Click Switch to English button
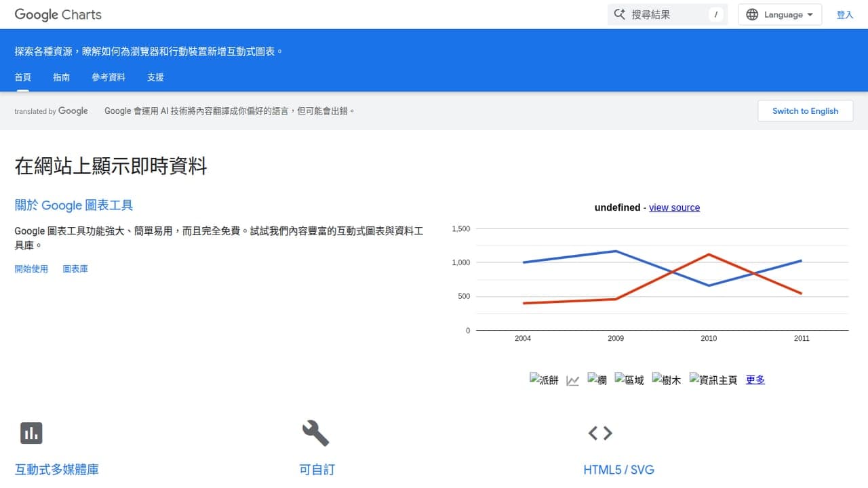This screenshot has height=488, width=868. (x=805, y=111)
